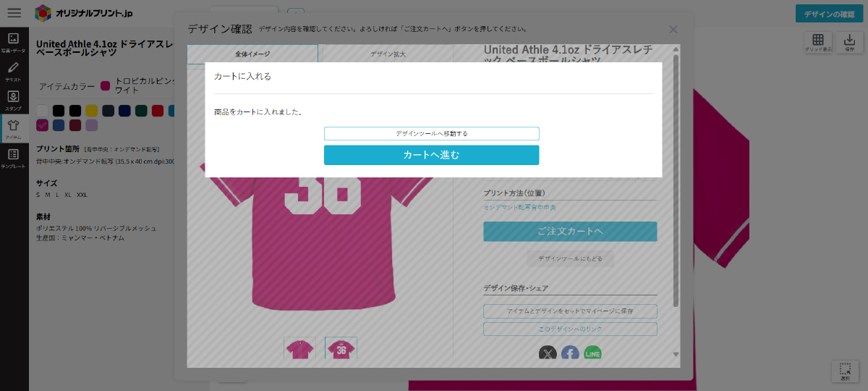
Task: Click the 保存 save icon
Action: pyautogui.click(x=849, y=43)
